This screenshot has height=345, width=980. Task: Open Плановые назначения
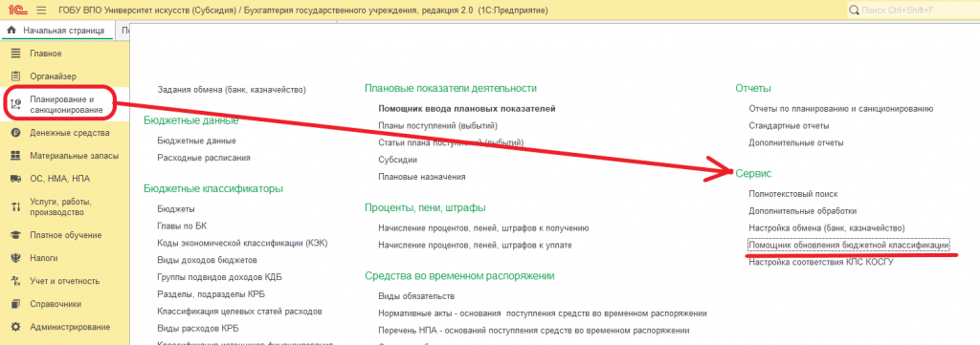pyautogui.click(x=422, y=177)
